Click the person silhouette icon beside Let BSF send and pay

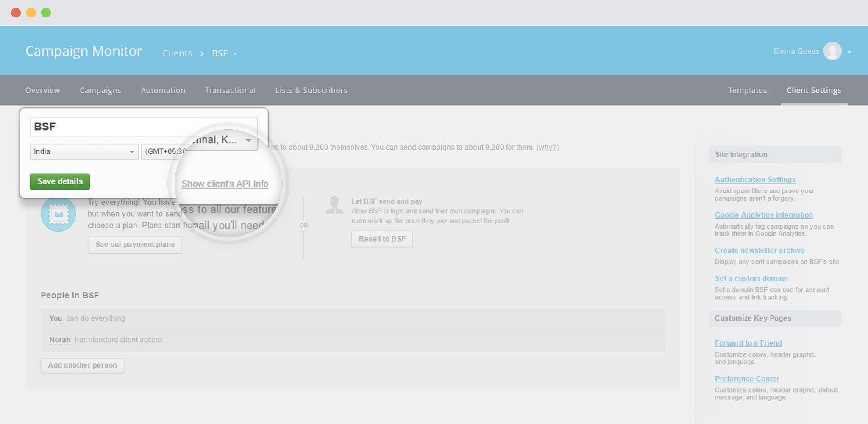pyautogui.click(x=334, y=205)
